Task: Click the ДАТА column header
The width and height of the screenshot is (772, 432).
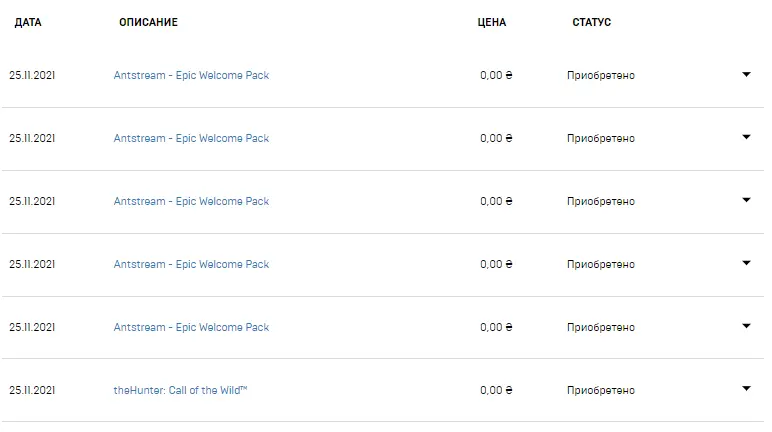Action: click(x=28, y=22)
